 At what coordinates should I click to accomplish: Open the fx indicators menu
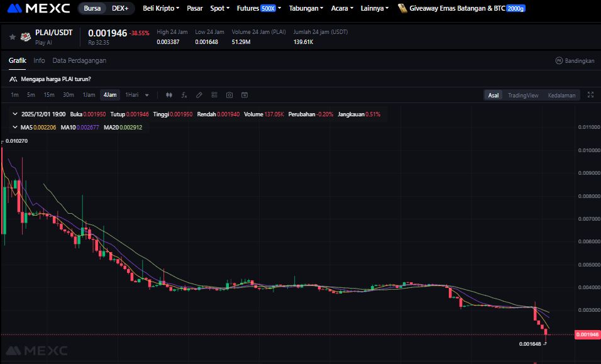(x=184, y=95)
